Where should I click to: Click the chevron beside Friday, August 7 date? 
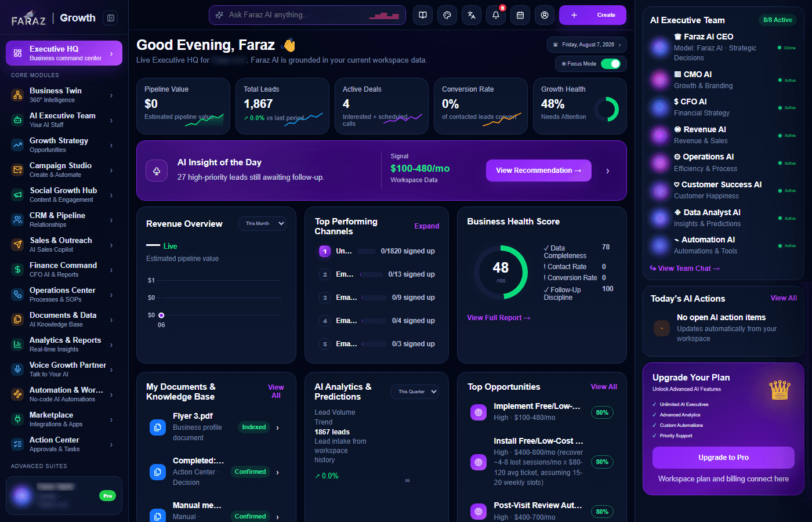619,45
